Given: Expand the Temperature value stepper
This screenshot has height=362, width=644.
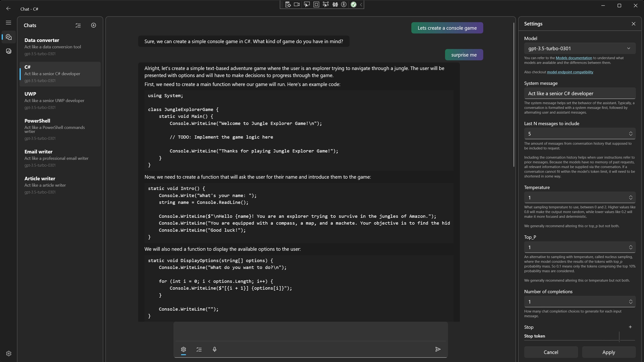Looking at the screenshot, I should [631, 197].
